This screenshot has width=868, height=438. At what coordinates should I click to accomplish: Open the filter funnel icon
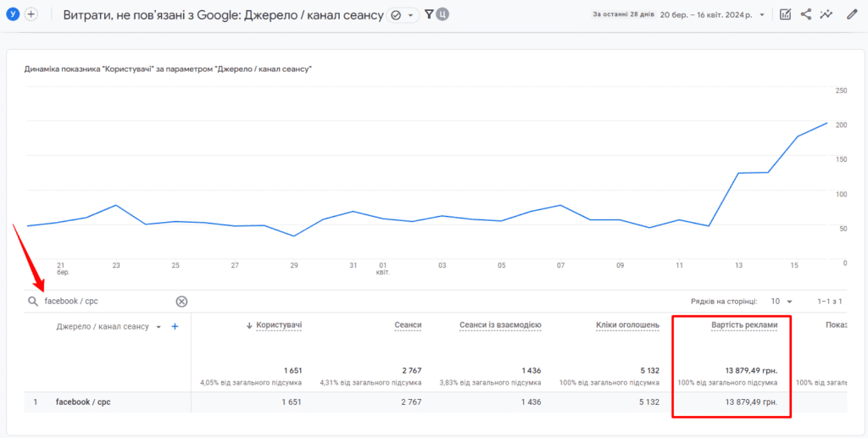[428, 15]
